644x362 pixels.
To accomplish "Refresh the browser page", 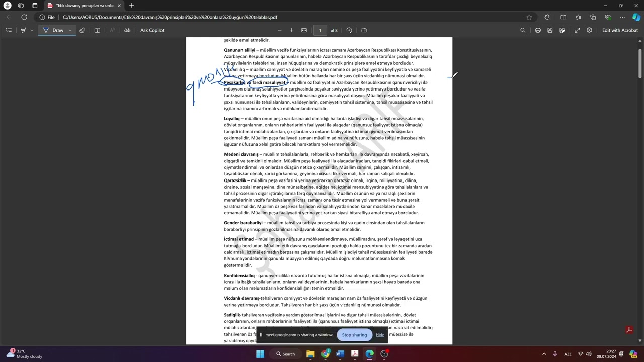I will tap(24, 17).
